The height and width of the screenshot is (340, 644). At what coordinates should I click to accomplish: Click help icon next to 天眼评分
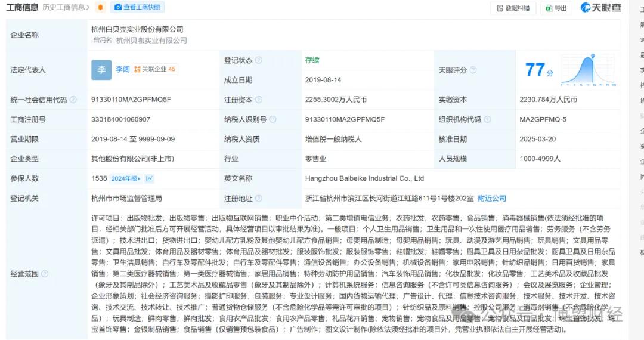tap(473, 70)
